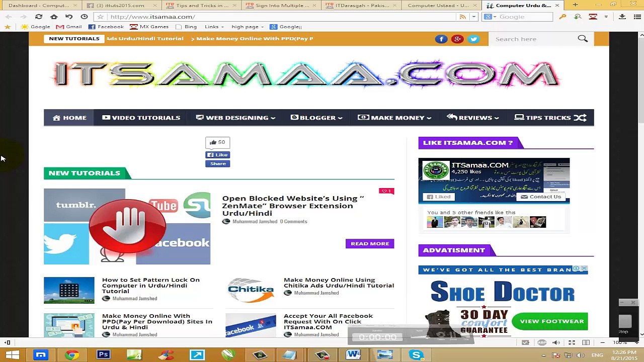
Task: Open split view icon in status bar
Action: point(586,342)
